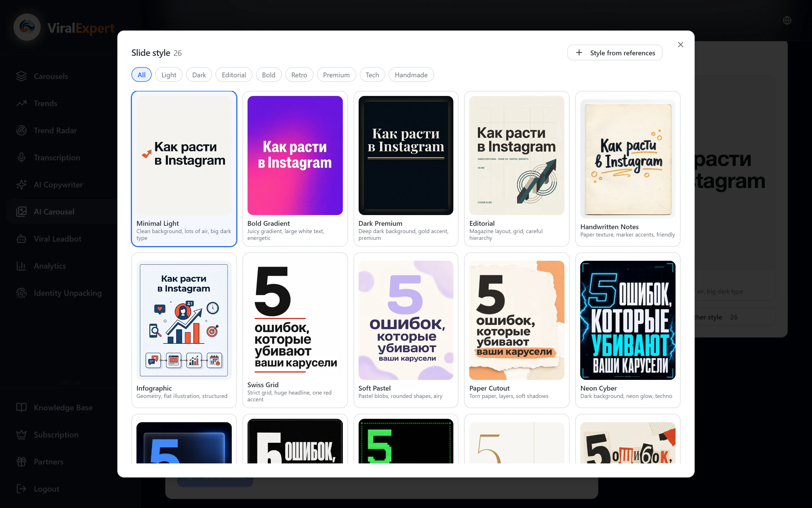812x508 pixels.
Task: Open the language globe icon
Action: (x=787, y=21)
